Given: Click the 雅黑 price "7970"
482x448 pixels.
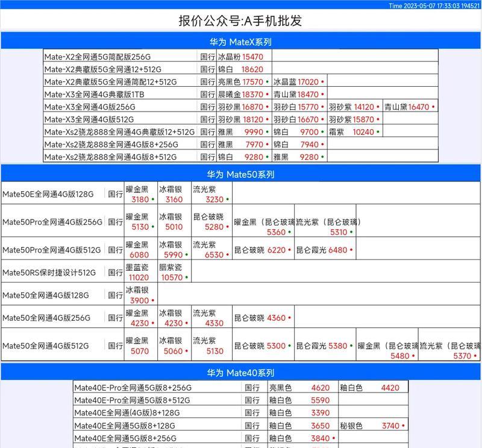Looking at the screenshot, I should (x=254, y=145).
